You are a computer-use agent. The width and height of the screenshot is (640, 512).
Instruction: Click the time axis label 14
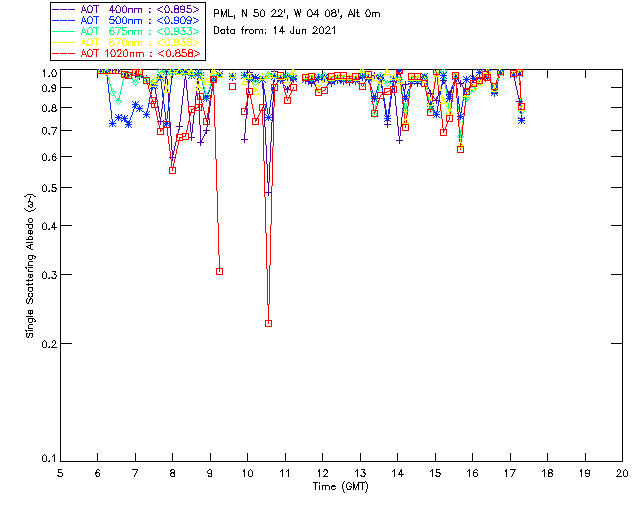point(398,473)
